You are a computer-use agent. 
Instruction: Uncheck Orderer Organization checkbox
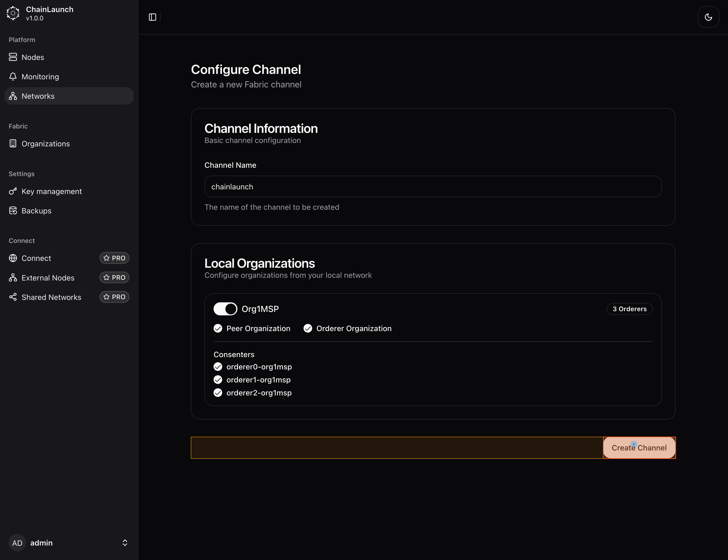click(308, 328)
